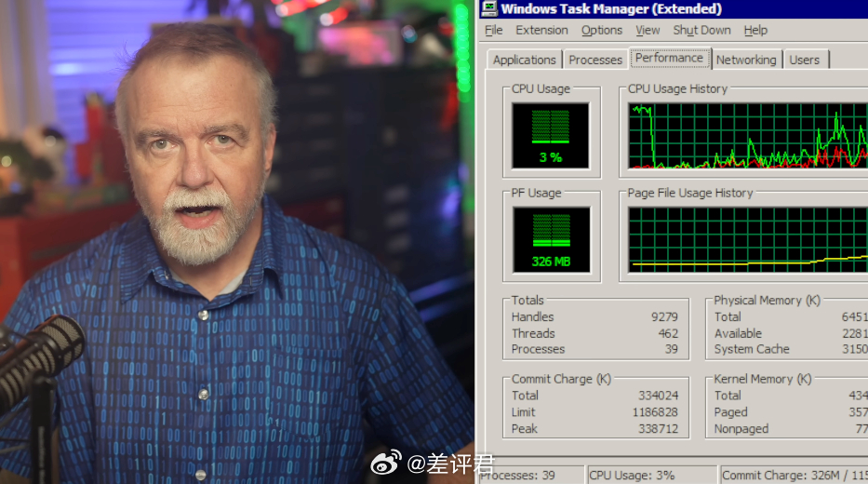Click the Commit Charge (K) group heading

(561, 379)
